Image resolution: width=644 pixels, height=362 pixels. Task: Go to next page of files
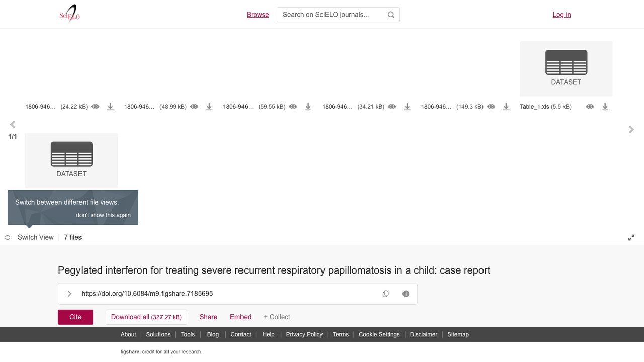pyautogui.click(x=631, y=130)
